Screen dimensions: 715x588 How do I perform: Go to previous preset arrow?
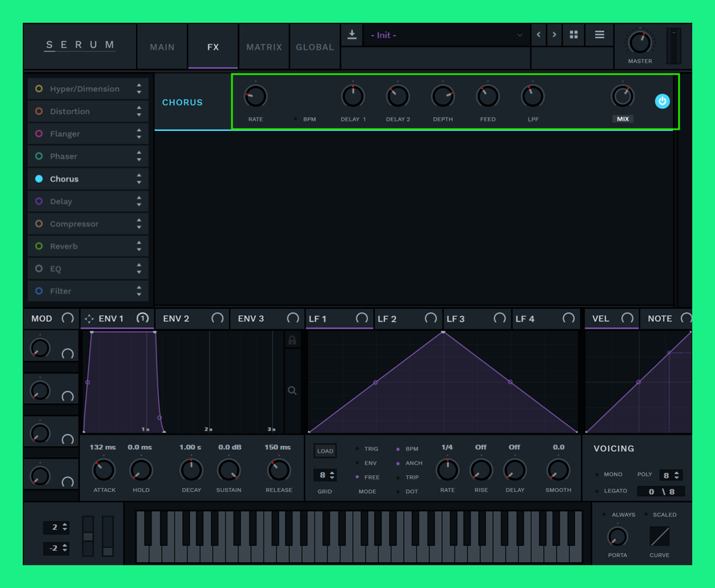coord(539,35)
